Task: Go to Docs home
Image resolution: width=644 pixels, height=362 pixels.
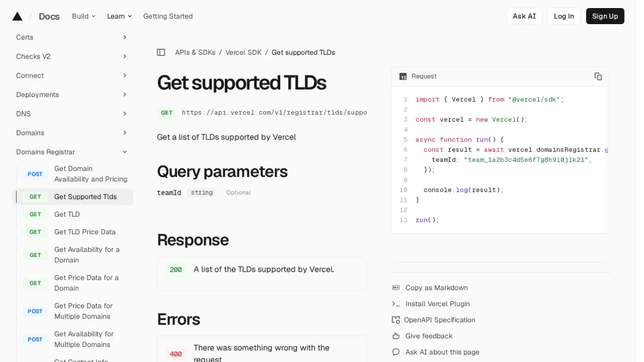Action: tap(49, 16)
